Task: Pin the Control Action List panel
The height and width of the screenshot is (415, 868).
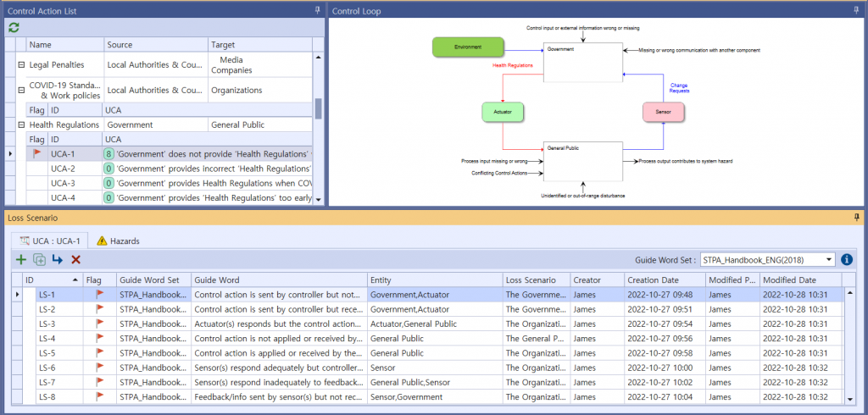Action: pyautogui.click(x=317, y=10)
